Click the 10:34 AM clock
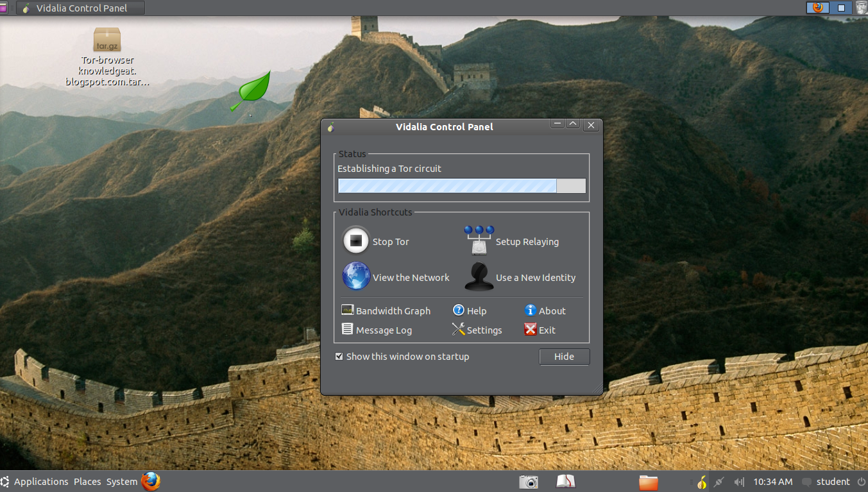 pyautogui.click(x=772, y=482)
